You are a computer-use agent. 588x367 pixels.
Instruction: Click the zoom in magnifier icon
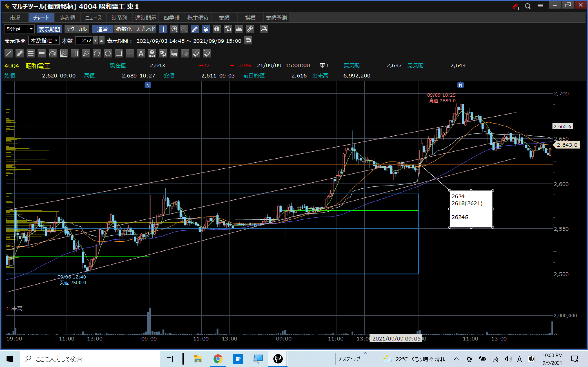pos(174,29)
